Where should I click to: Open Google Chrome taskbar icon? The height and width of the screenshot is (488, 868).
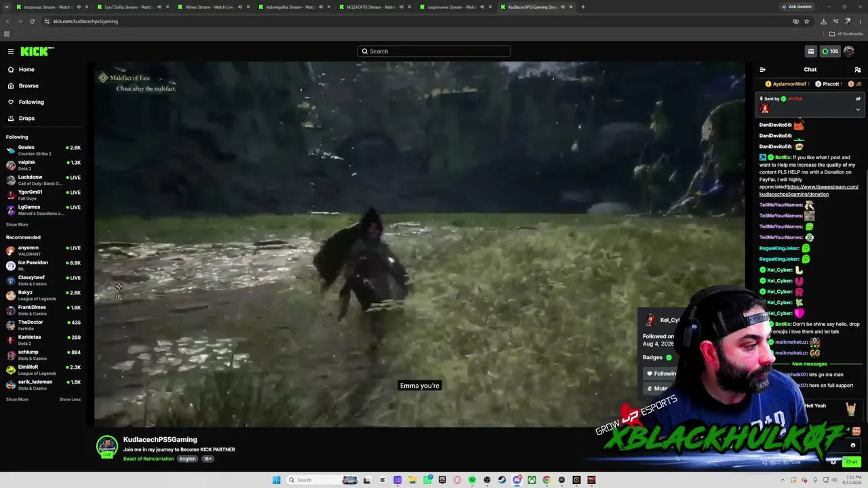546,480
